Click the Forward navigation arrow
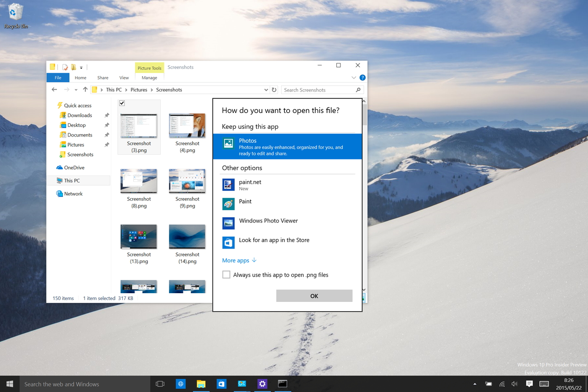This screenshot has height=392, width=588. click(67, 90)
